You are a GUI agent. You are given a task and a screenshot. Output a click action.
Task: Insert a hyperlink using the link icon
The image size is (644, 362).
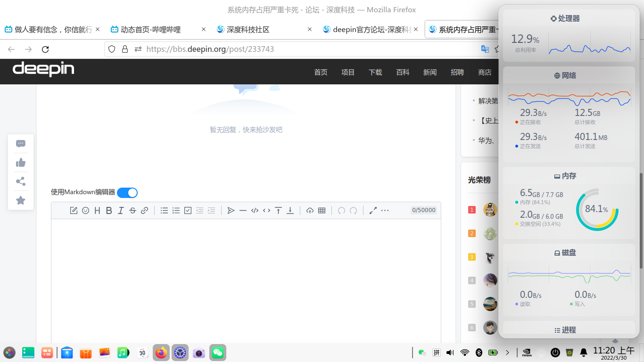(x=144, y=210)
